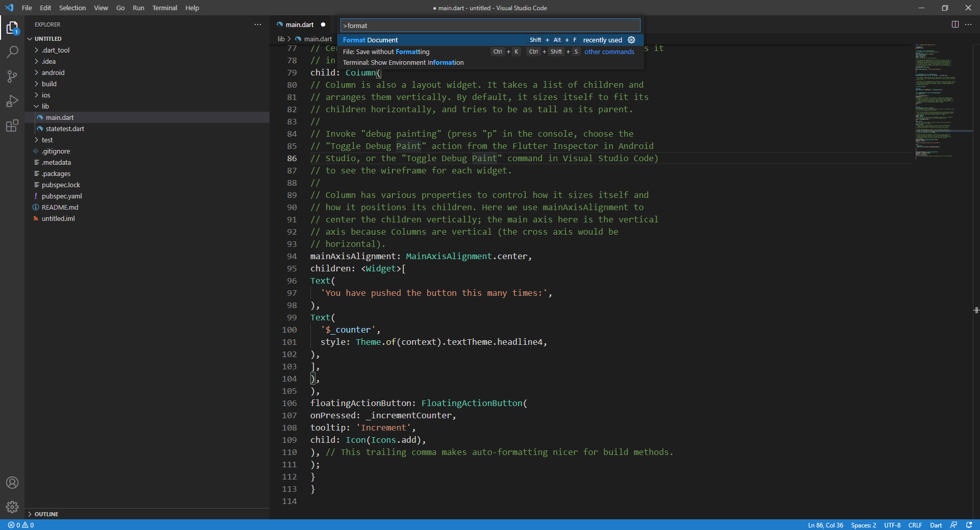Open the Terminal menu
Viewport: 980px width, 530px height.
165,8
